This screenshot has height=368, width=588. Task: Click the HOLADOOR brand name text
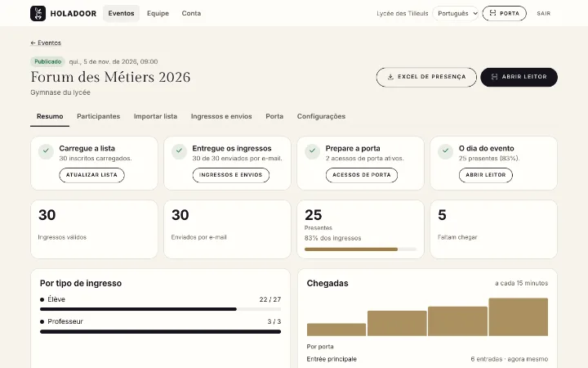73,14
